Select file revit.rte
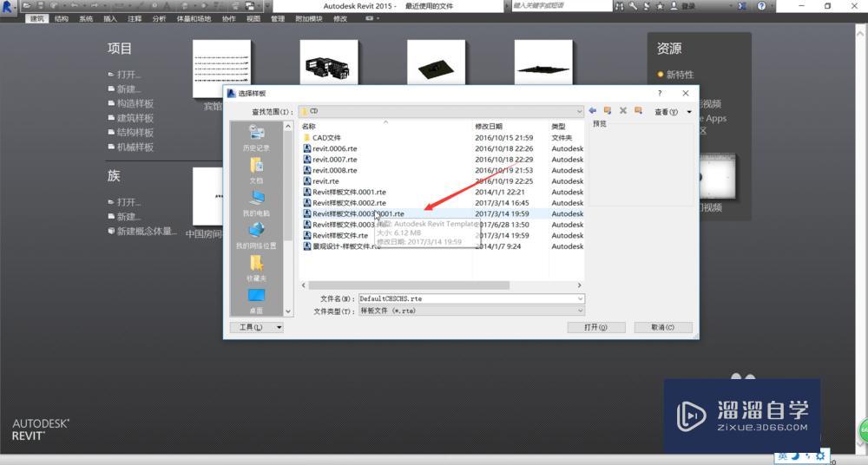This screenshot has height=465, width=868. pos(321,181)
